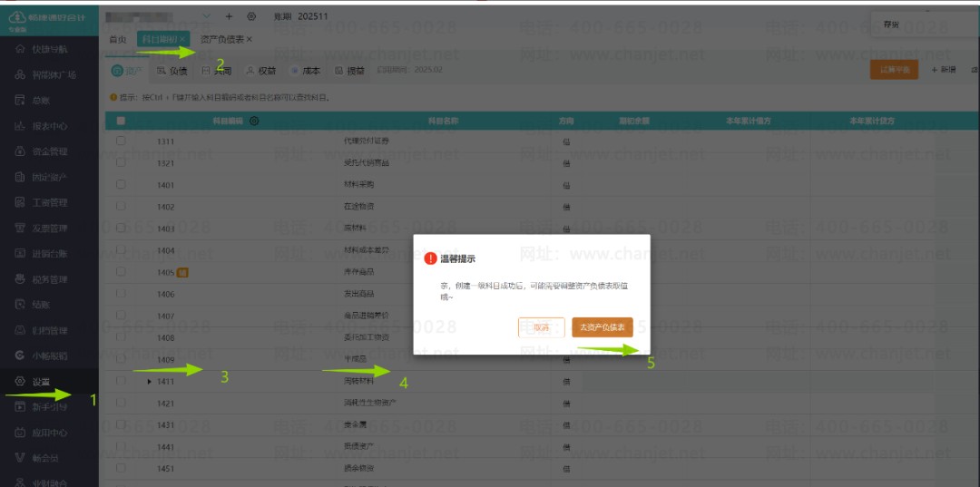This screenshot has width=980, height=487.
Task: Click red warning icon in 温馨提示 dialog
Action: 430,258
